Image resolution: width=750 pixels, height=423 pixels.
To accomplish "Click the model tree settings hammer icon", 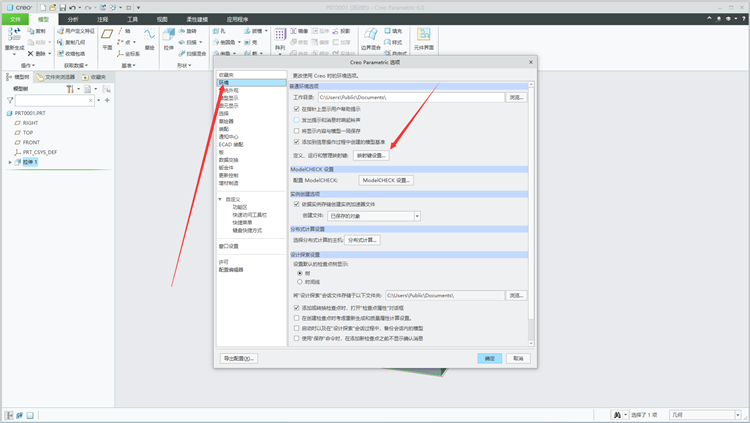I will [70, 89].
